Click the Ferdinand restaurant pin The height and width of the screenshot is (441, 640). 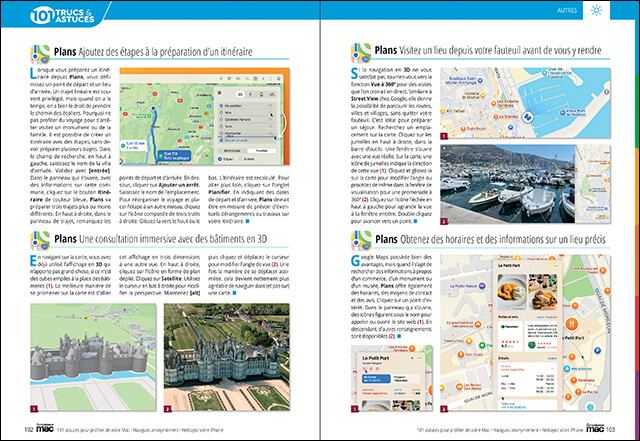[573, 380]
